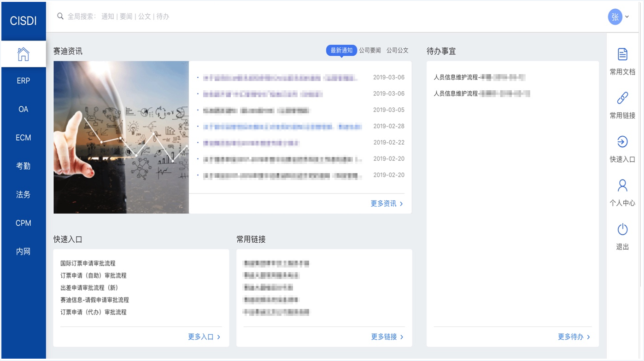
Task: Click the 更多资讯 link
Action: (387, 204)
